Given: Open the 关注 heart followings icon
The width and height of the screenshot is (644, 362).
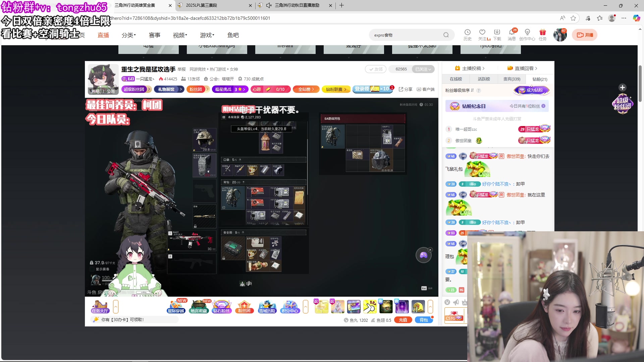Looking at the screenshot, I should click(x=483, y=35).
